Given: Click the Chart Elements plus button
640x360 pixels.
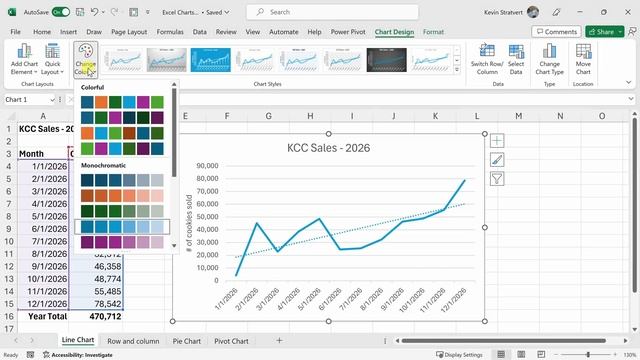Looking at the screenshot, I should 497,141.
